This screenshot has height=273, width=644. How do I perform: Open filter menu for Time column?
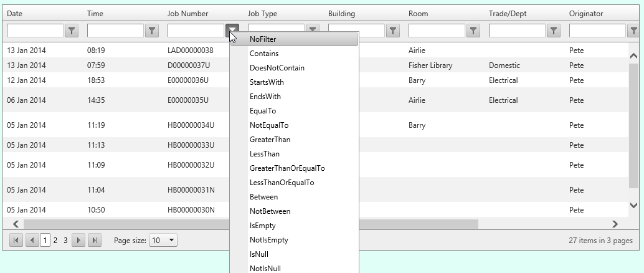click(x=152, y=31)
